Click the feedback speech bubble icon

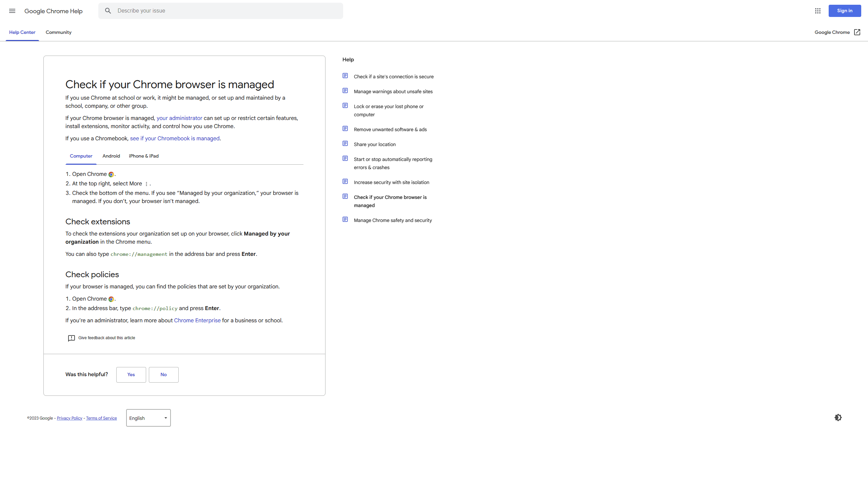[71, 338]
